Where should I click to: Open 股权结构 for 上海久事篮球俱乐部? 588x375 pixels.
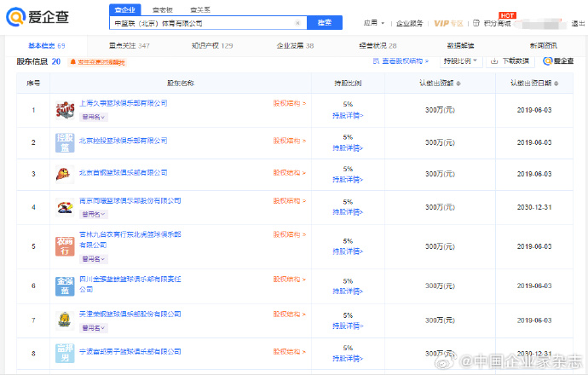click(x=290, y=103)
